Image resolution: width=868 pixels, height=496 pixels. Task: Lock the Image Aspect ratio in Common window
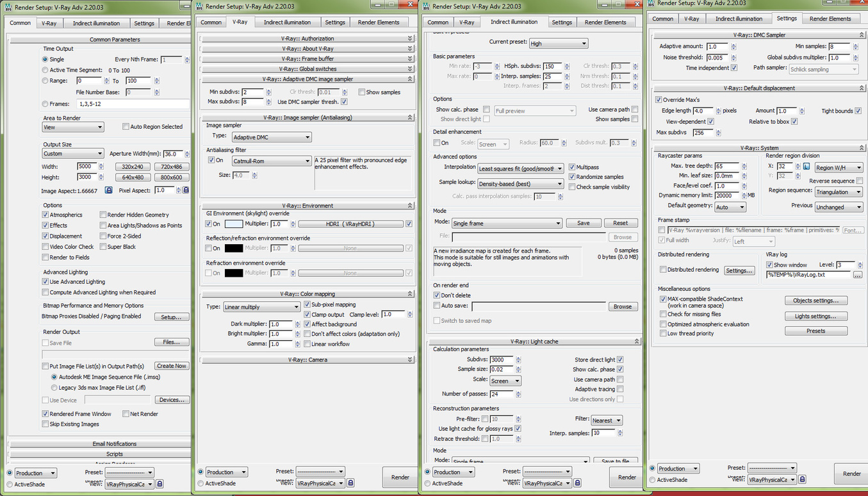pyautogui.click(x=109, y=190)
